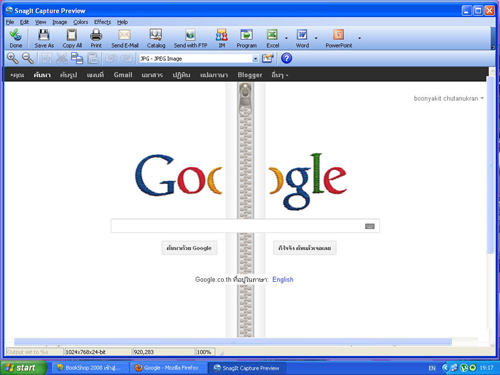The width and height of the screenshot is (500, 375).
Task: Zoom in with the plus magnifier
Action: (x=13, y=58)
